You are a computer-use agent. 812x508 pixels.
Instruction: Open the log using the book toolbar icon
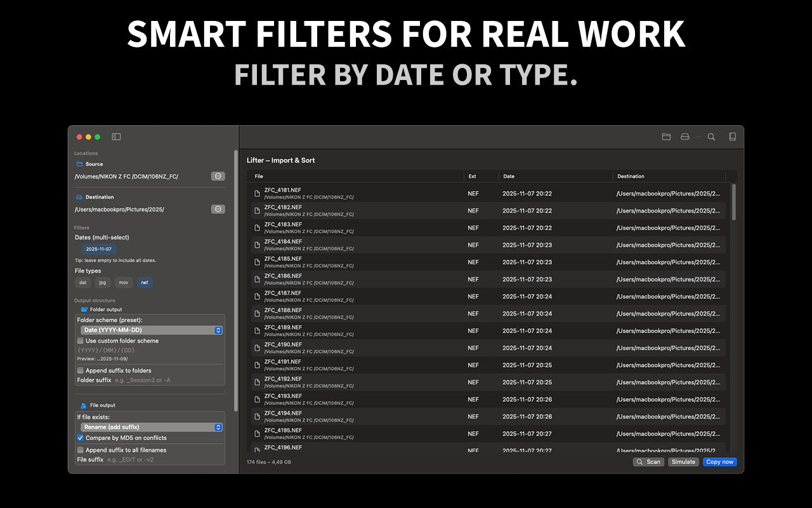point(733,137)
